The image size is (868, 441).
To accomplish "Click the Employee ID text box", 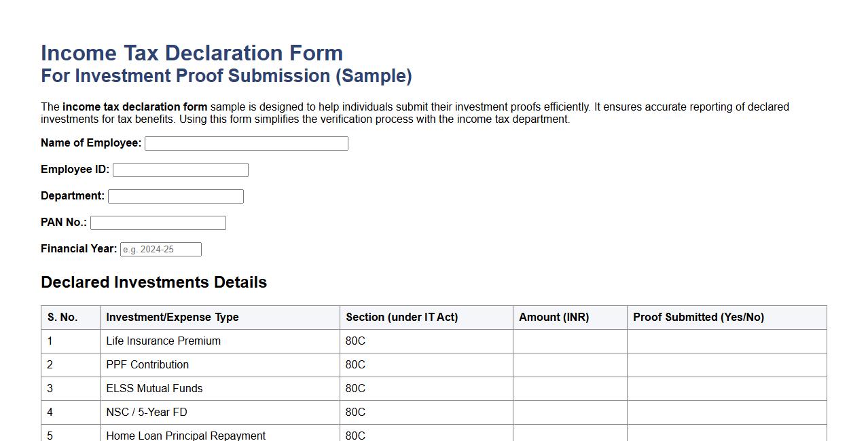I will (180, 170).
